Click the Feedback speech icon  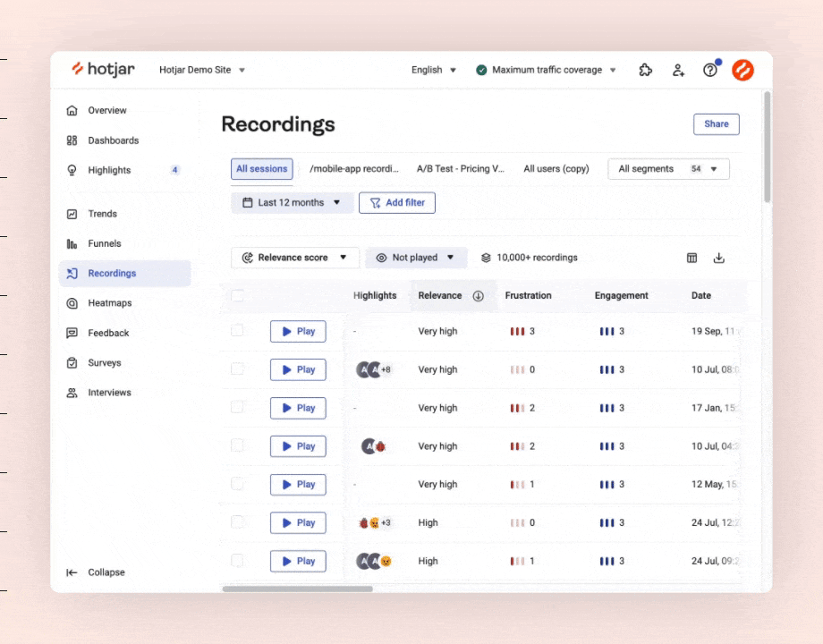pyautogui.click(x=72, y=333)
